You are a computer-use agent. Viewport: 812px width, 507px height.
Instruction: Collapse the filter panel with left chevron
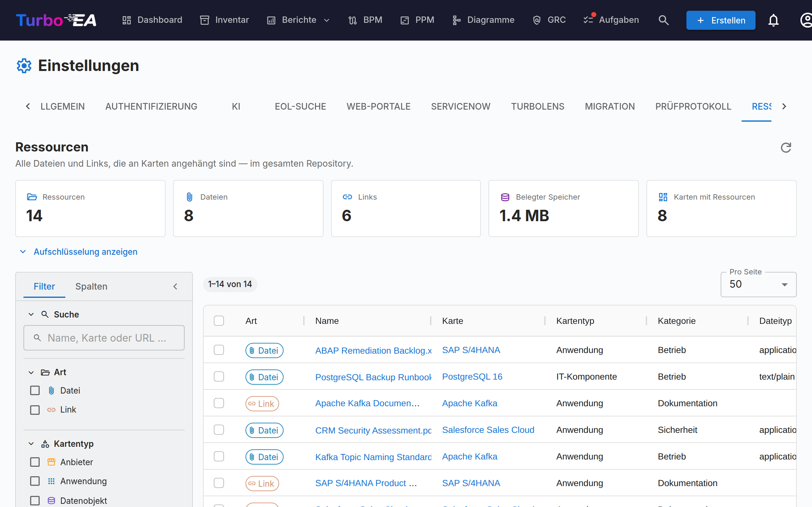175,286
